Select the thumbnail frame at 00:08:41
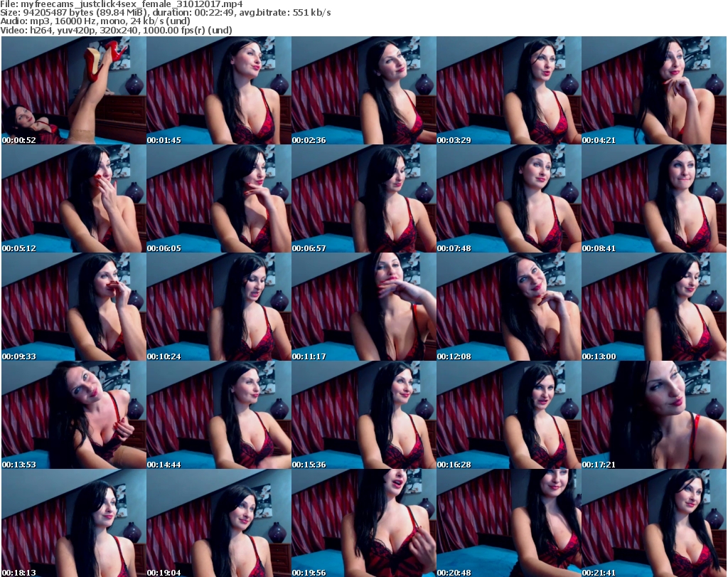Image resolution: width=728 pixels, height=577 pixels. [654, 198]
